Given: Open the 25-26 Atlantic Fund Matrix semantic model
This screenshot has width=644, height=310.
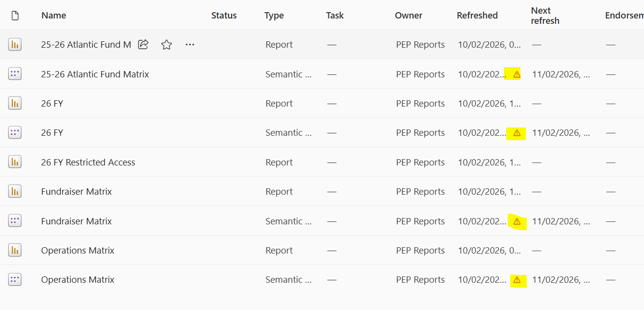Looking at the screenshot, I should click(95, 74).
